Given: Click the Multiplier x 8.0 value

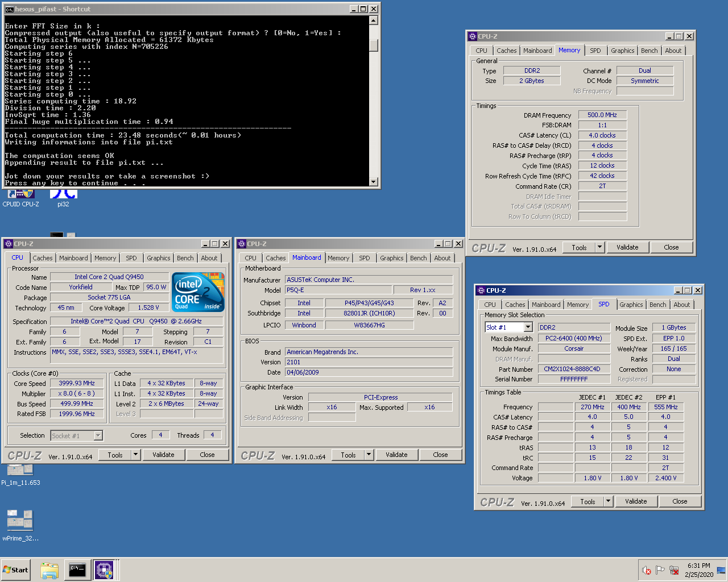Looking at the screenshot, I should tap(77, 393).
